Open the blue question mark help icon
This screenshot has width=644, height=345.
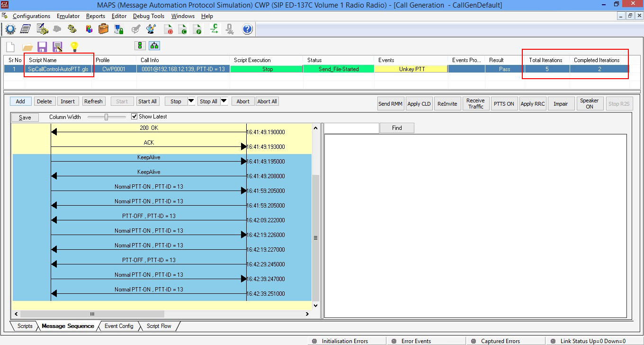(x=247, y=29)
